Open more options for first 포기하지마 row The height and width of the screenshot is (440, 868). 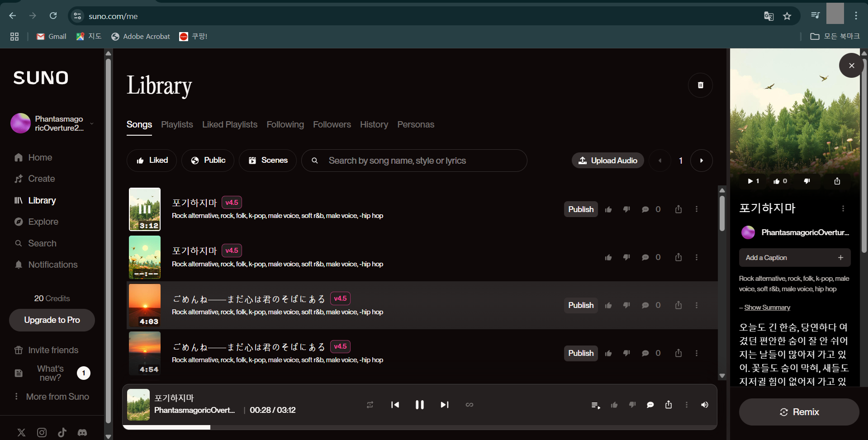coord(697,209)
